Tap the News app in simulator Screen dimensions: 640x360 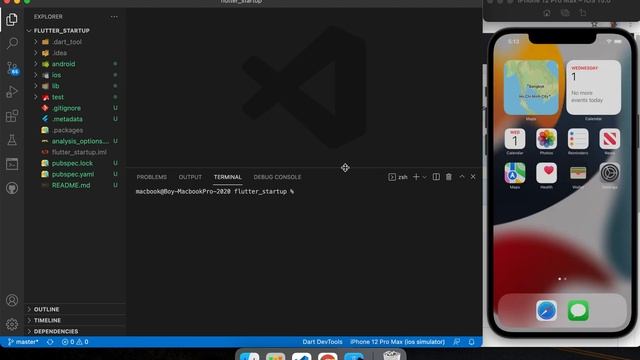[x=610, y=139]
